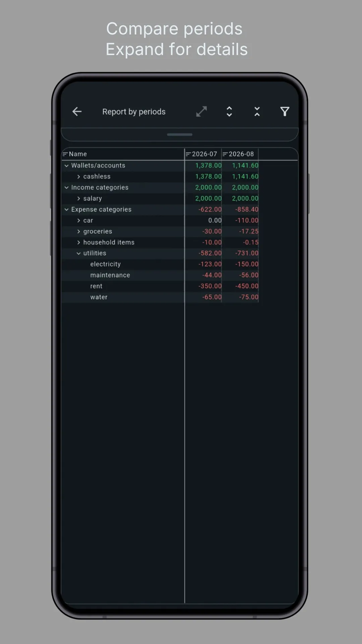Select the 2026-08 column header label
The height and width of the screenshot is (644, 362).
pos(241,154)
